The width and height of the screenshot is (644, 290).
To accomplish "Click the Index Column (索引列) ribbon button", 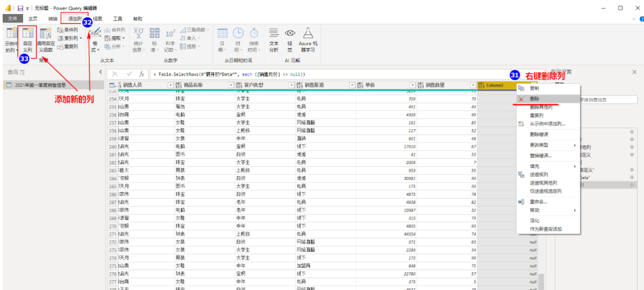I will tap(69, 38).
